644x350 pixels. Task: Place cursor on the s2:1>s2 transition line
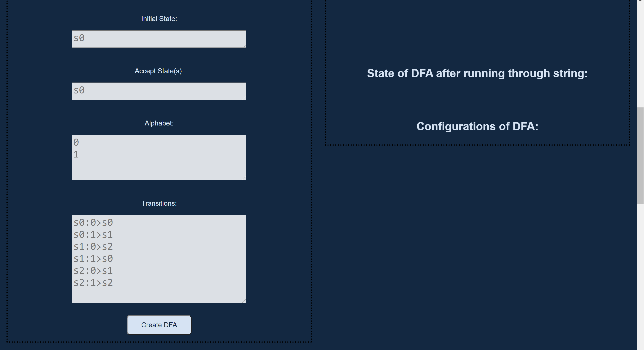(x=93, y=283)
